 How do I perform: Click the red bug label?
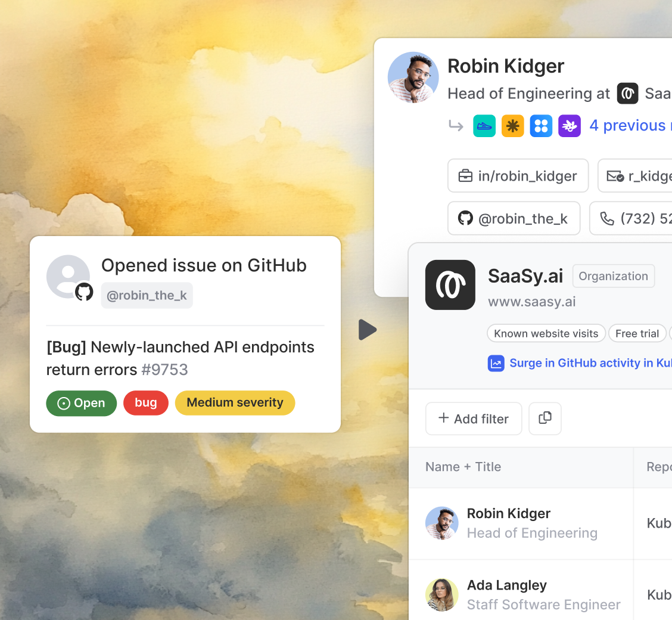tap(146, 402)
